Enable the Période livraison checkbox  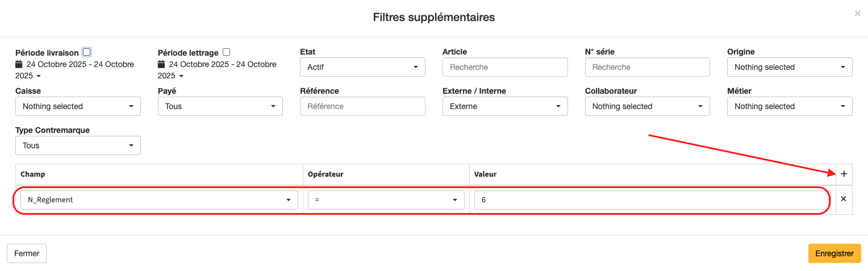pos(86,52)
